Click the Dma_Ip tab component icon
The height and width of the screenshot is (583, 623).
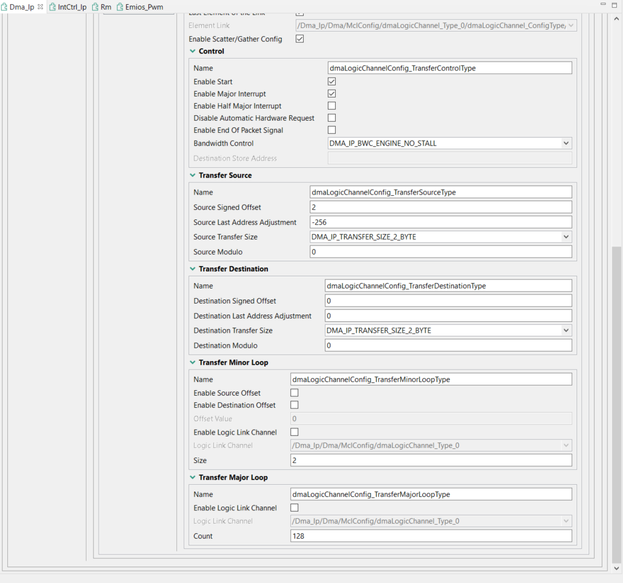point(4,7)
